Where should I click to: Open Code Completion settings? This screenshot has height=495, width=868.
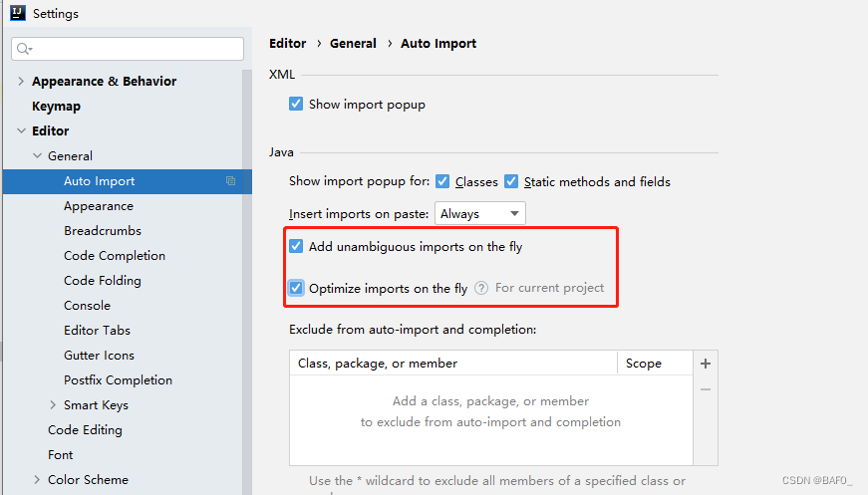(x=115, y=256)
